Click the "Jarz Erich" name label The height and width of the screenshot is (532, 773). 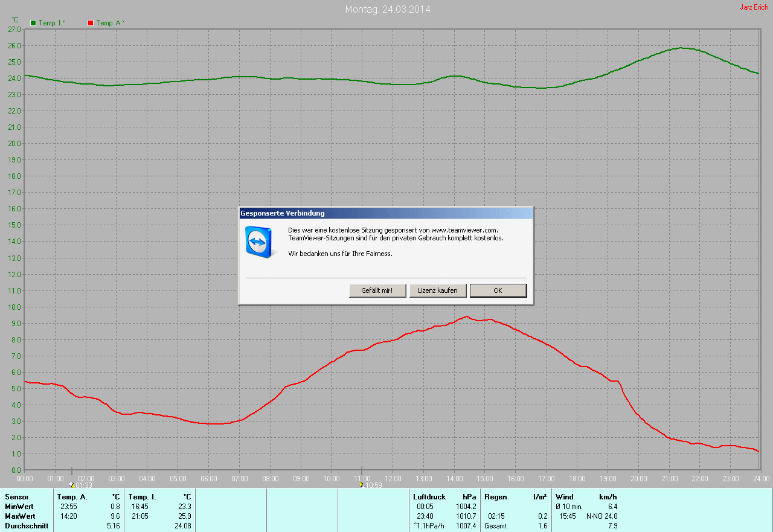coord(754,7)
